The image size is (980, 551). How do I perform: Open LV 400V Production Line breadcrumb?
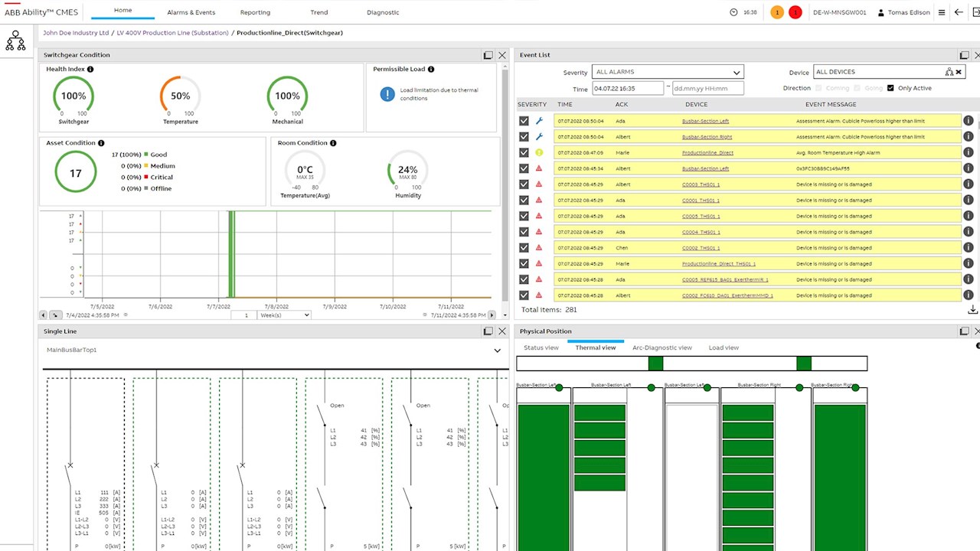172,33
